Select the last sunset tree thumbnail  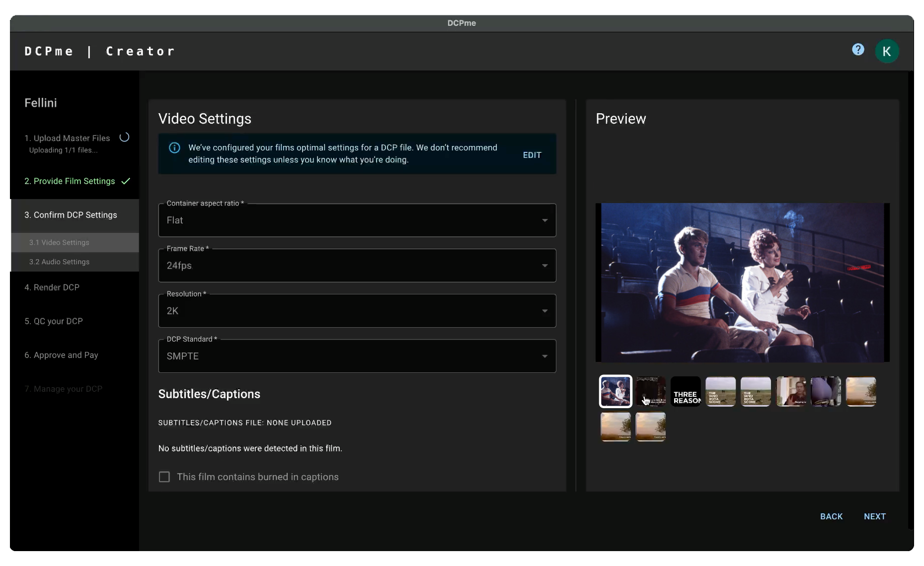651,426
